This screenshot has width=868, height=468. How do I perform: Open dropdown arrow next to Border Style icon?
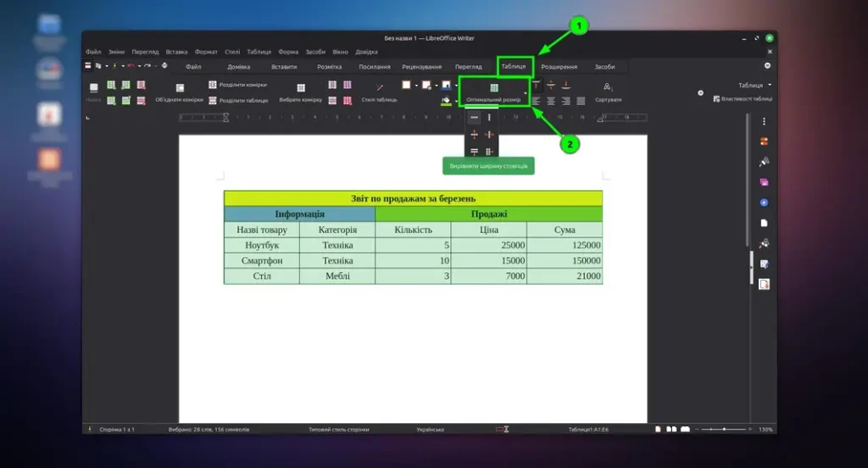437,86
